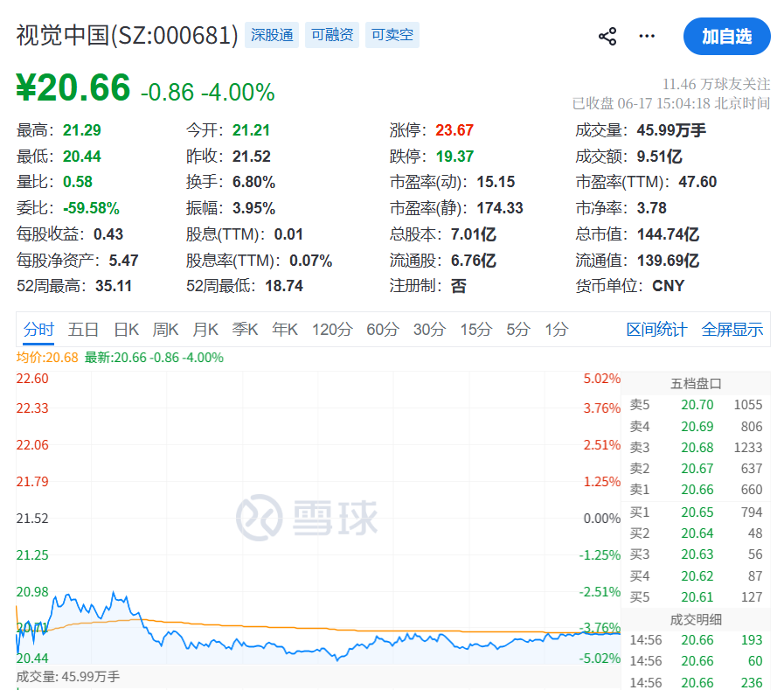
Task: Select the 60分 interval tab
Action: point(383,330)
